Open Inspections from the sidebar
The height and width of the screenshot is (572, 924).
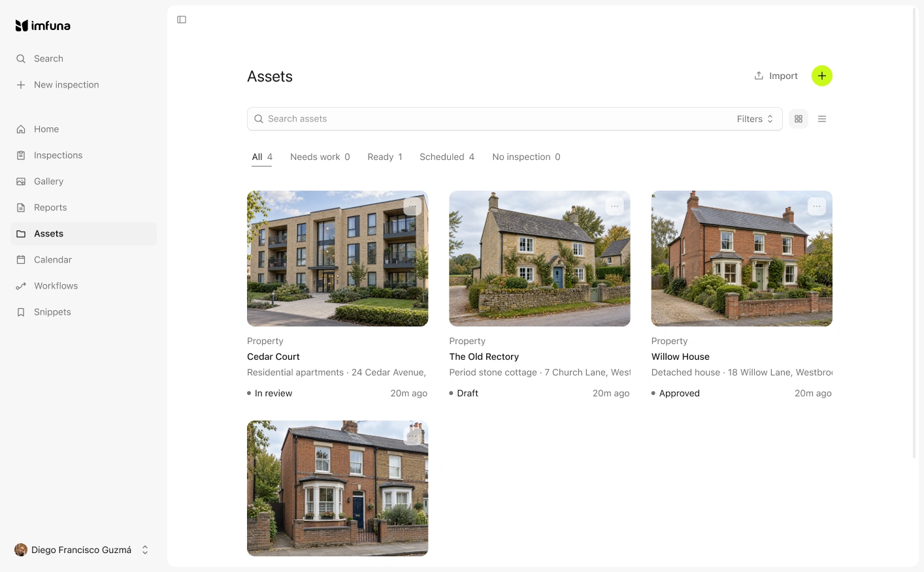84,155
